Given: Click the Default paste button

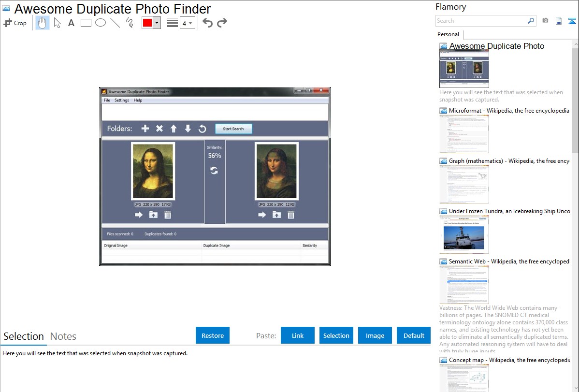Looking at the screenshot, I should [414, 335].
